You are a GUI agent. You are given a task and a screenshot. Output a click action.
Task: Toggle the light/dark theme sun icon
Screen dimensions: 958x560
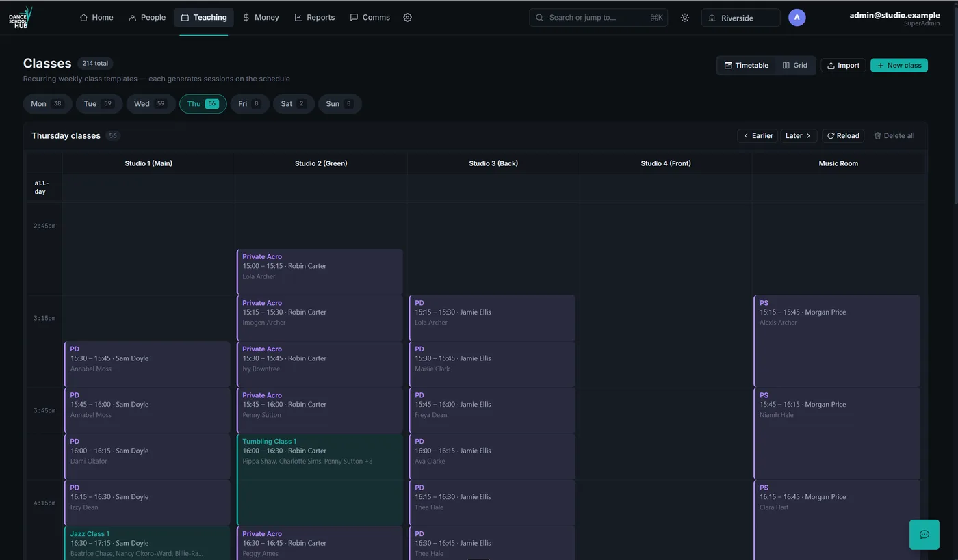(x=684, y=18)
